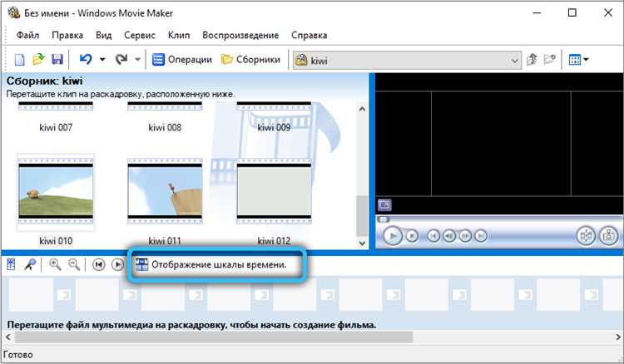
Task: Zoom out on the timeline
Action: click(74, 264)
